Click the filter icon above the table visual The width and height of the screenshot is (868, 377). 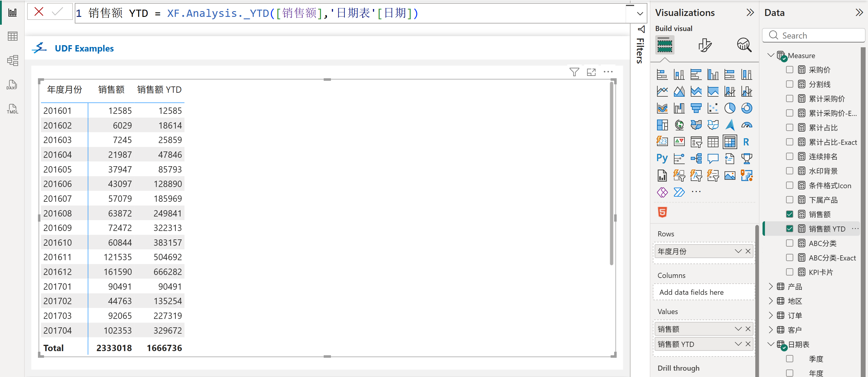pos(574,72)
